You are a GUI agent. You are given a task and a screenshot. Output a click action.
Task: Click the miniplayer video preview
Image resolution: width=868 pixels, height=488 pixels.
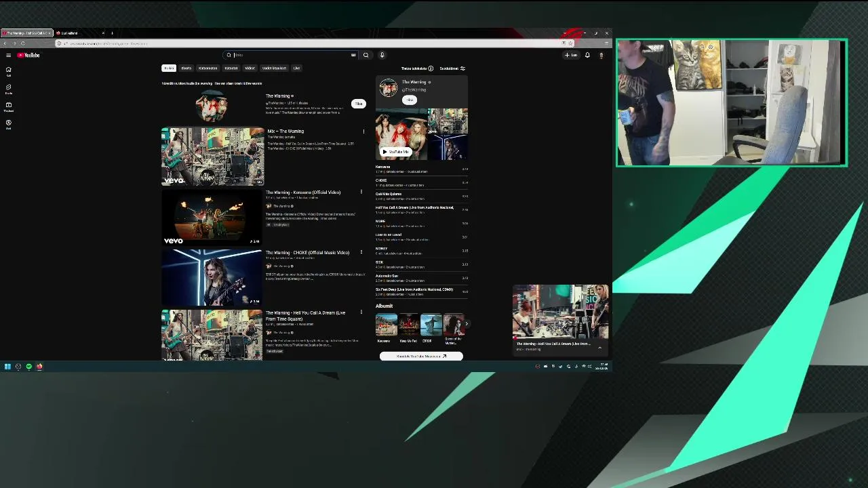tap(560, 312)
